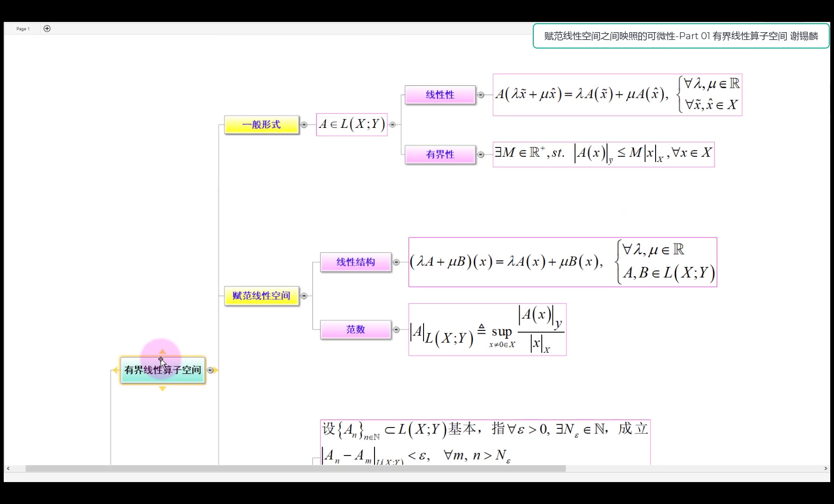Click the title banner 赋范线性空间之间映照的可微性
Image resolution: width=834 pixels, height=504 pixels.
tap(681, 36)
